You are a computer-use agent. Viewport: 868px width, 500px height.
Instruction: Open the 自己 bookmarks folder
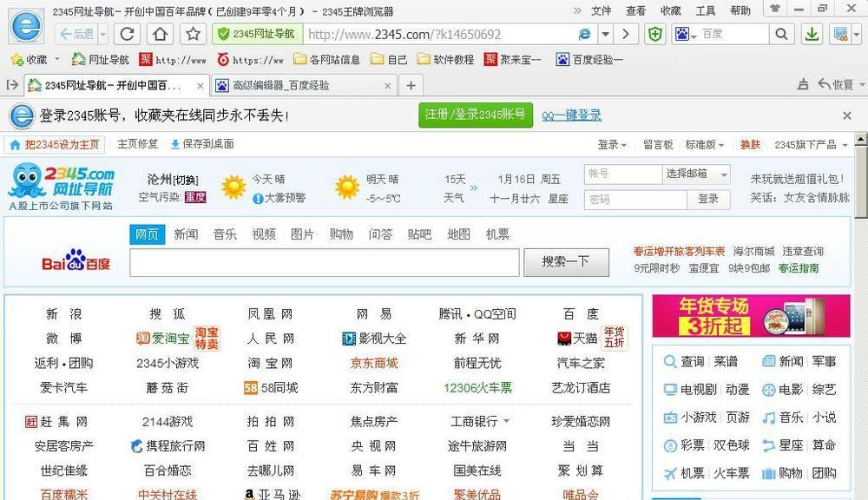click(x=389, y=59)
